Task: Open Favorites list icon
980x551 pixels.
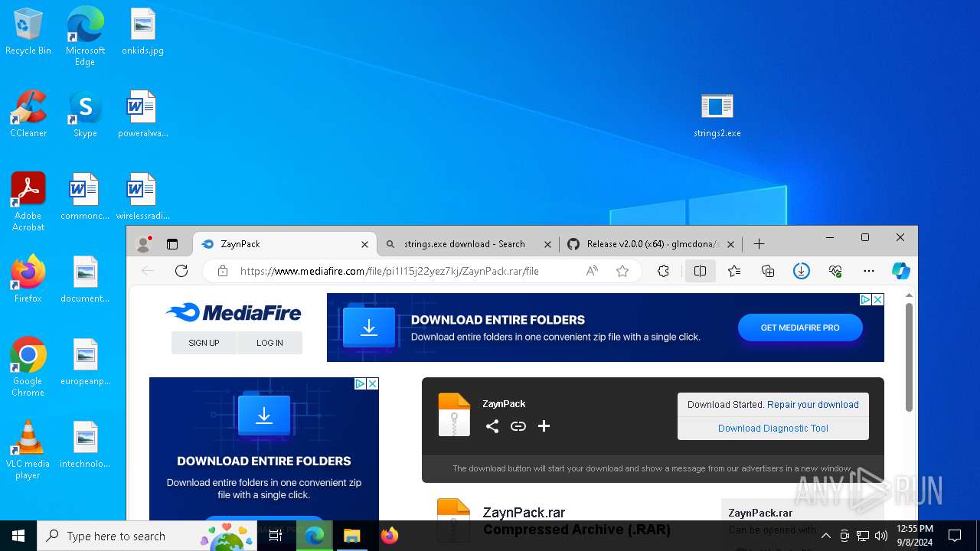Action: pyautogui.click(x=734, y=271)
